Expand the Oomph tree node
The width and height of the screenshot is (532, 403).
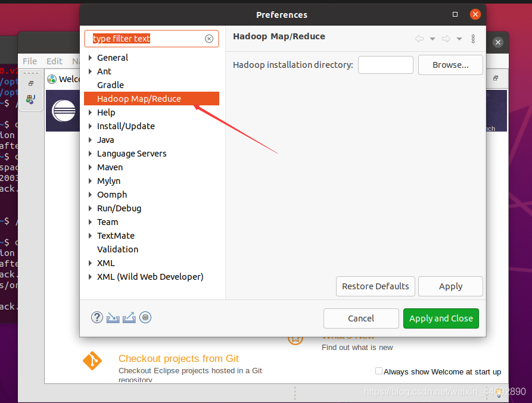[x=90, y=195]
